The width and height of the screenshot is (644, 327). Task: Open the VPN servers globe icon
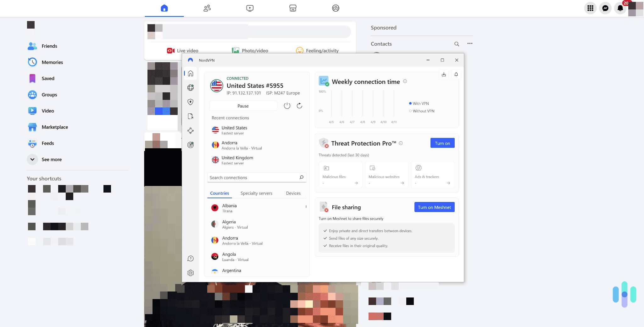[191, 88]
